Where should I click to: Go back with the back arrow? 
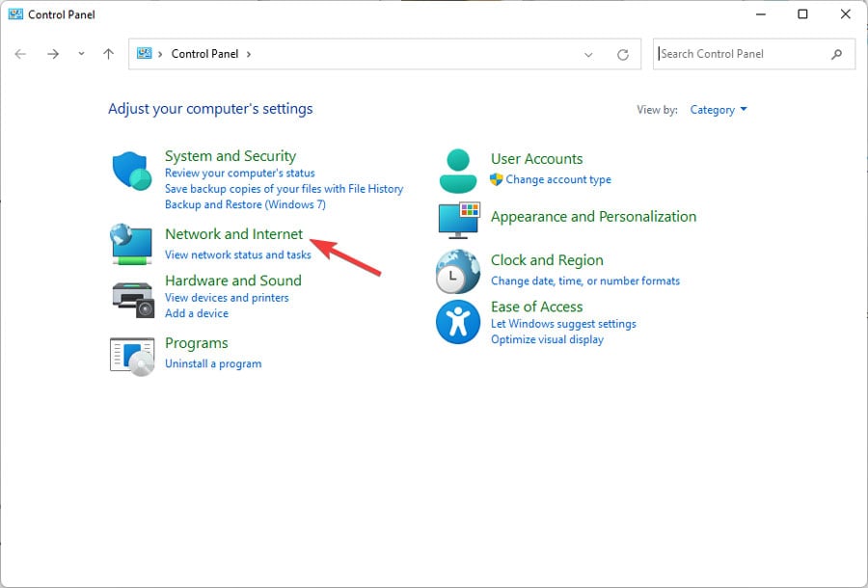point(20,54)
